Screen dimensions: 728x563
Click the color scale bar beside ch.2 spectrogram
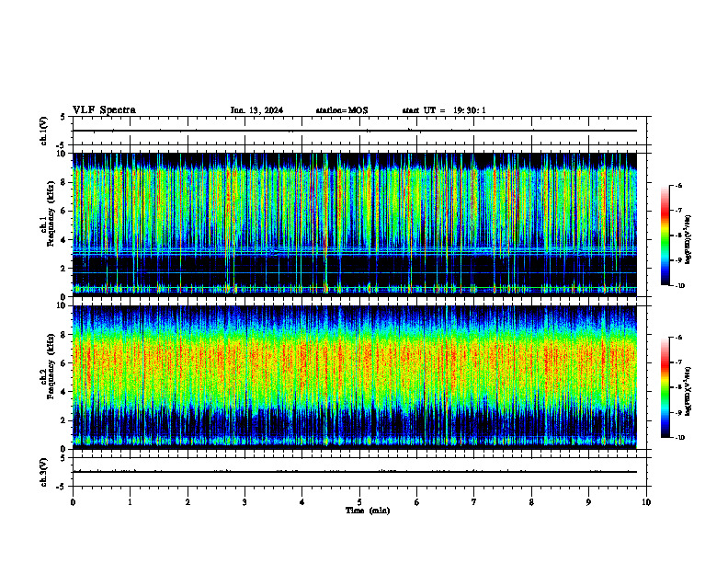pyautogui.click(x=665, y=387)
